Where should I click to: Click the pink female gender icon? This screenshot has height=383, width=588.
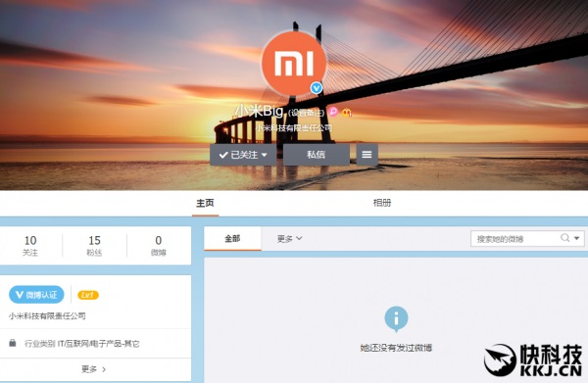332,111
